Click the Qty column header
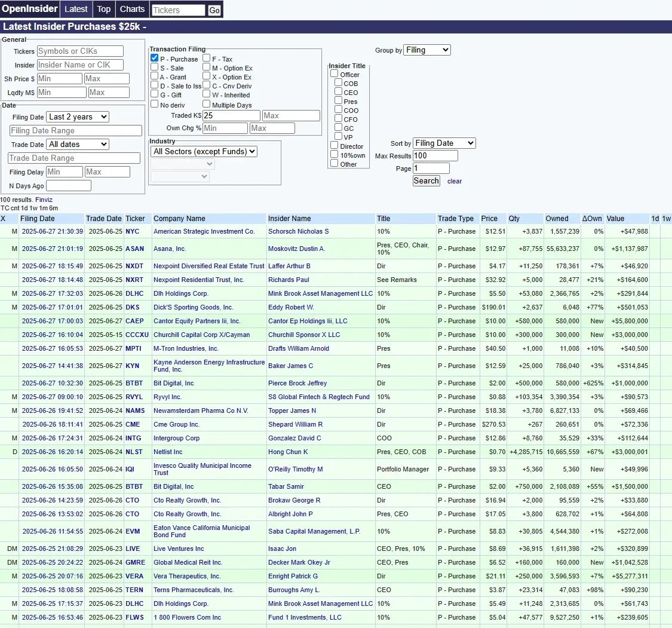 tap(514, 219)
